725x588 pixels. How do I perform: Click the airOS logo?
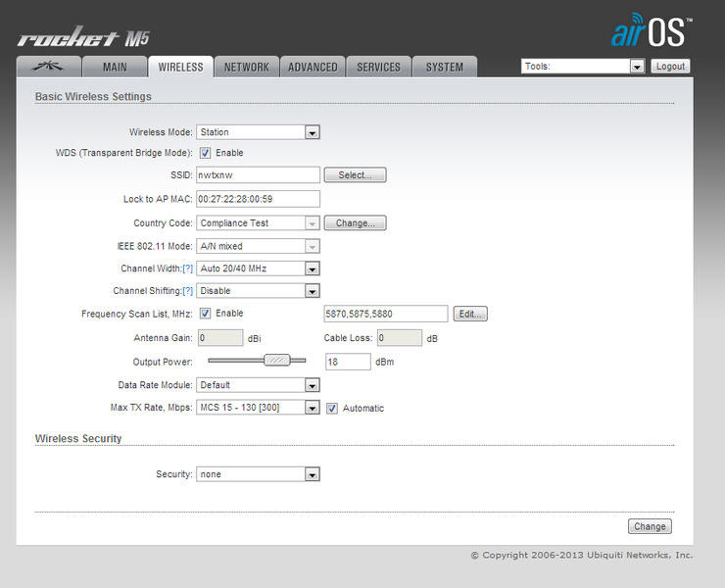(652, 30)
